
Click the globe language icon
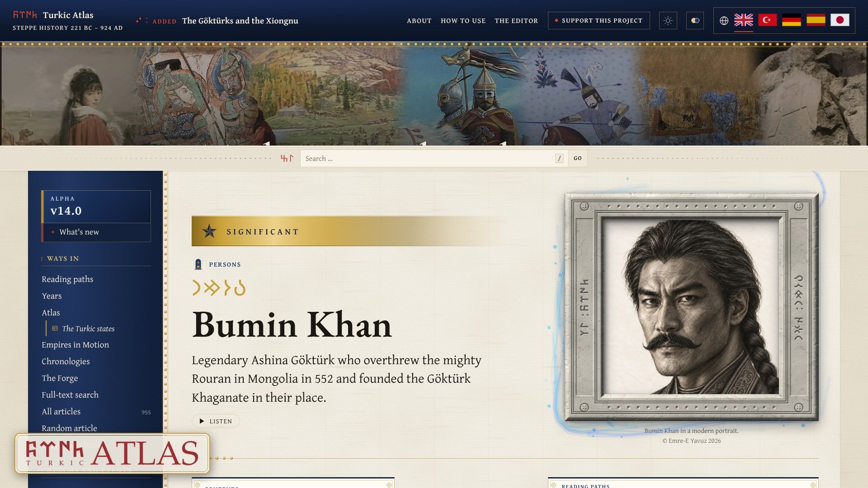pos(724,21)
